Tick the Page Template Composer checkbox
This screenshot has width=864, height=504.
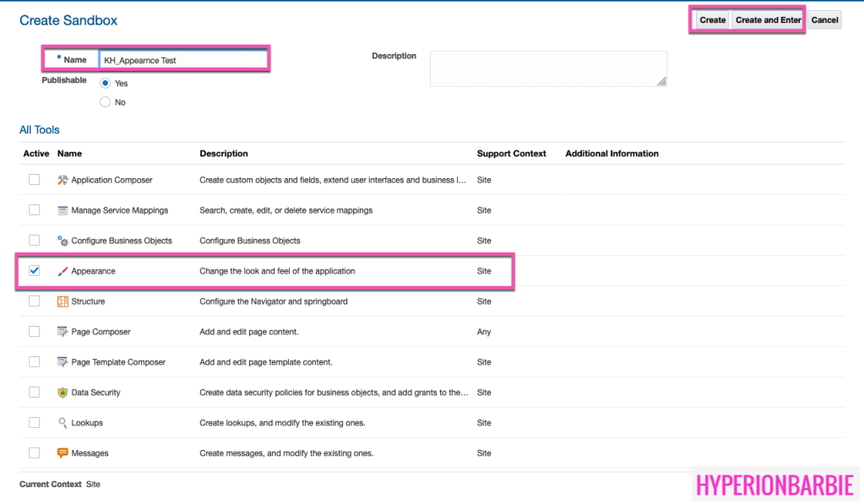(35, 362)
